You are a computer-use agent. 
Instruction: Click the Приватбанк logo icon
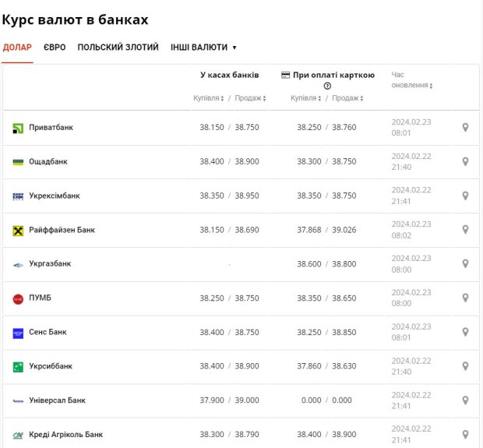18,128
